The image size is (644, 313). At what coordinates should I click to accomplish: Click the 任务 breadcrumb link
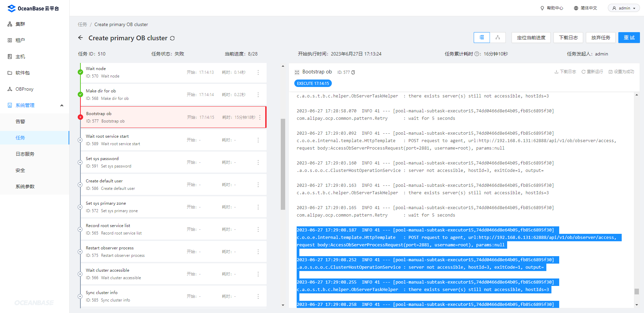(x=82, y=24)
